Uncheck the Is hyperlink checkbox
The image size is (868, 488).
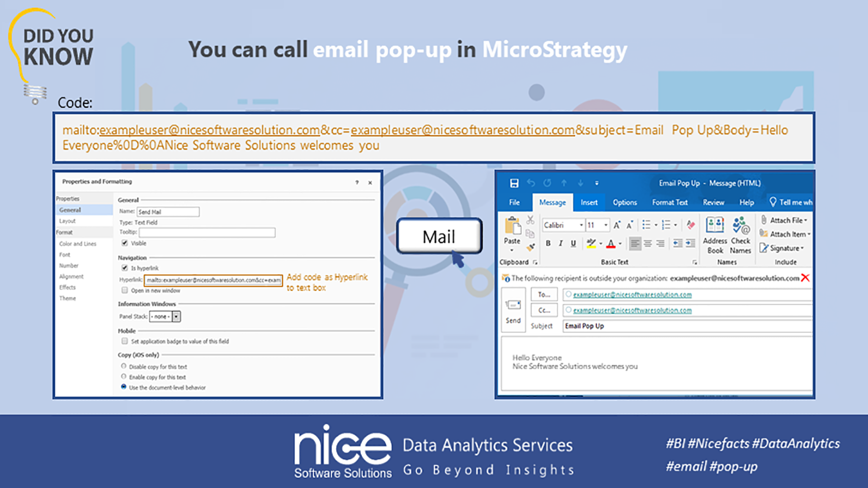click(x=124, y=268)
